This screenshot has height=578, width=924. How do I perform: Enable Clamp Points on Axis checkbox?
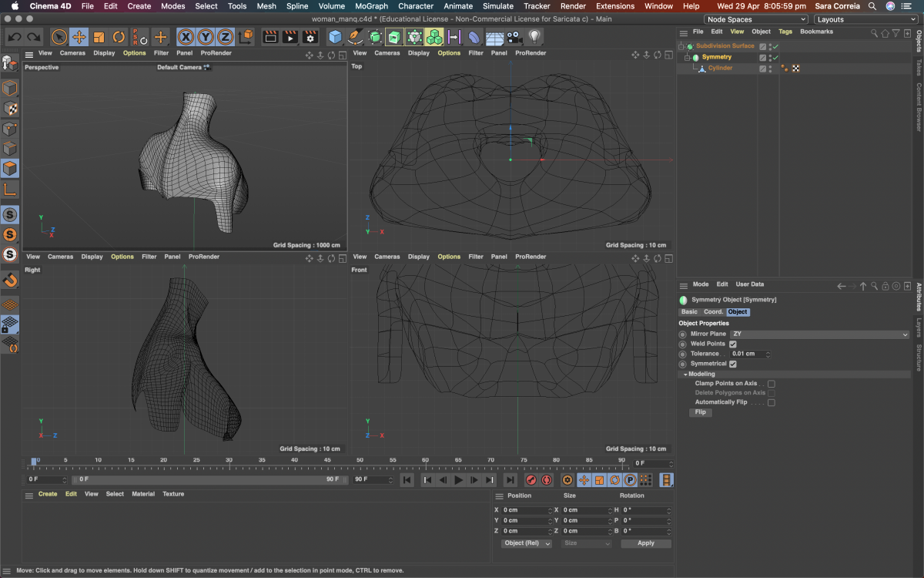pos(771,383)
